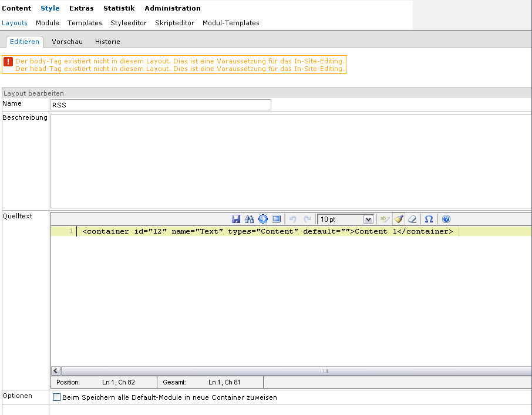Open special characters with Omega icon
This screenshot has height=415, width=532.
coord(429,219)
